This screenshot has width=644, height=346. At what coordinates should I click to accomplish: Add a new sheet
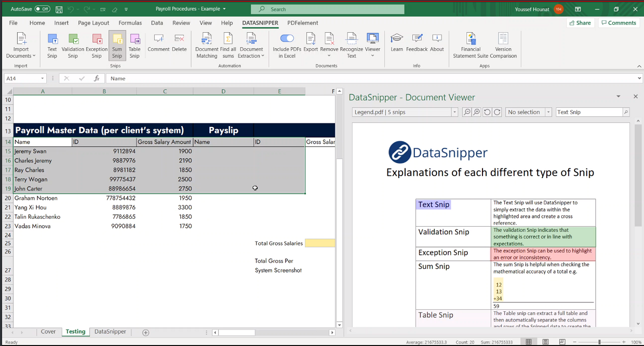point(146,333)
